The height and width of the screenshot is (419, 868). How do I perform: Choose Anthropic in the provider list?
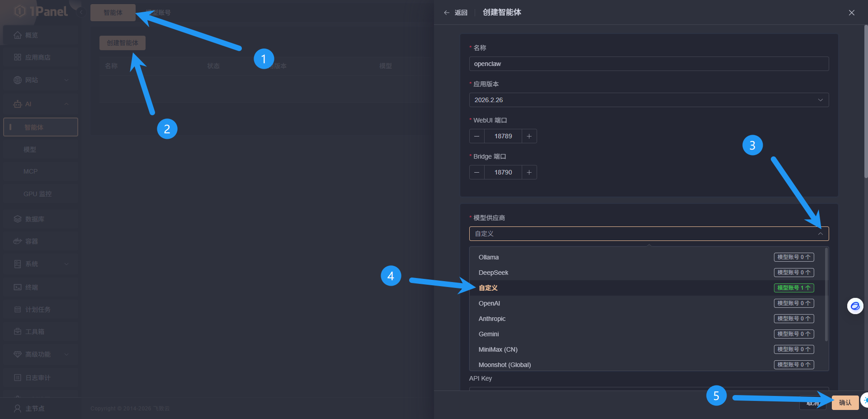(492, 319)
